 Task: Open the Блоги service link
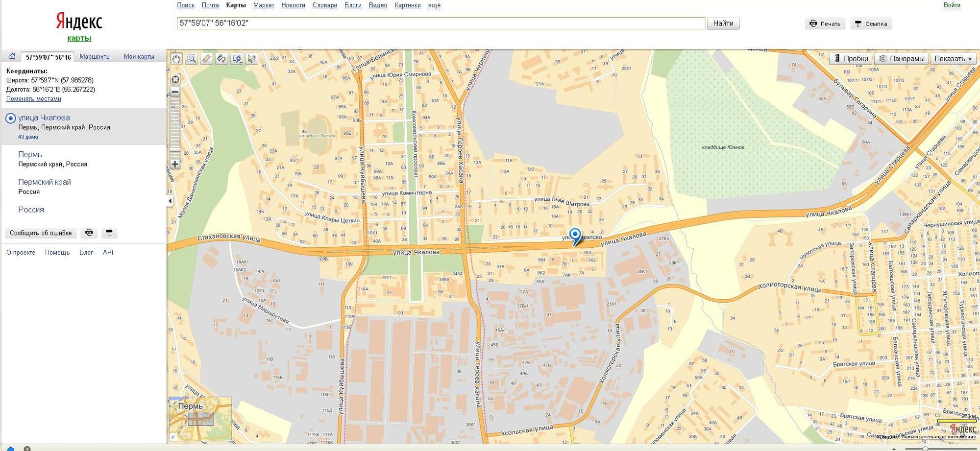click(x=353, y=5)
